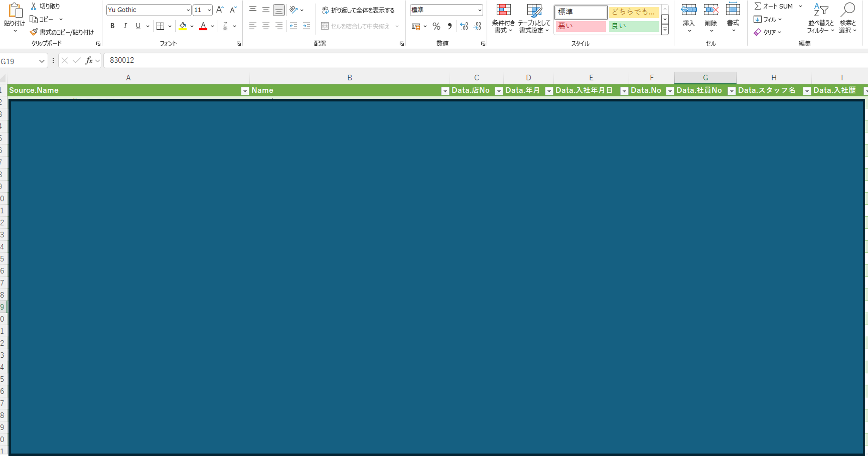868x456 pixels.
Task: Click the increase decimal icon
Action: point(464,26)
